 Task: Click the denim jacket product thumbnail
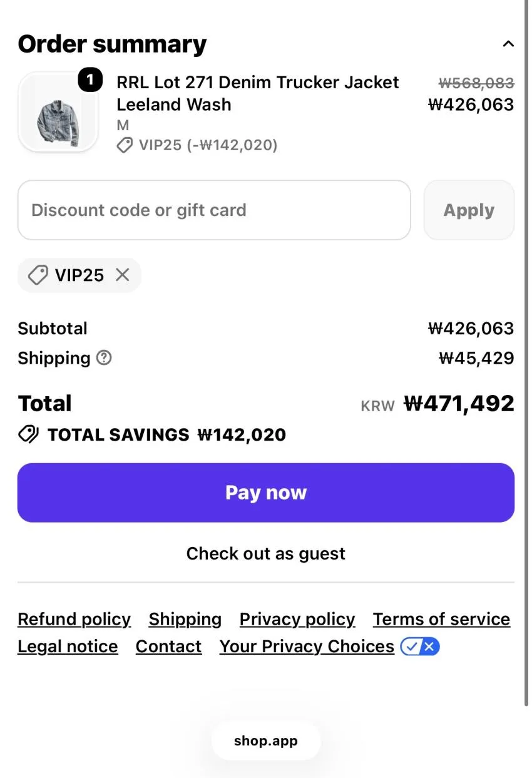pos(58,113)
